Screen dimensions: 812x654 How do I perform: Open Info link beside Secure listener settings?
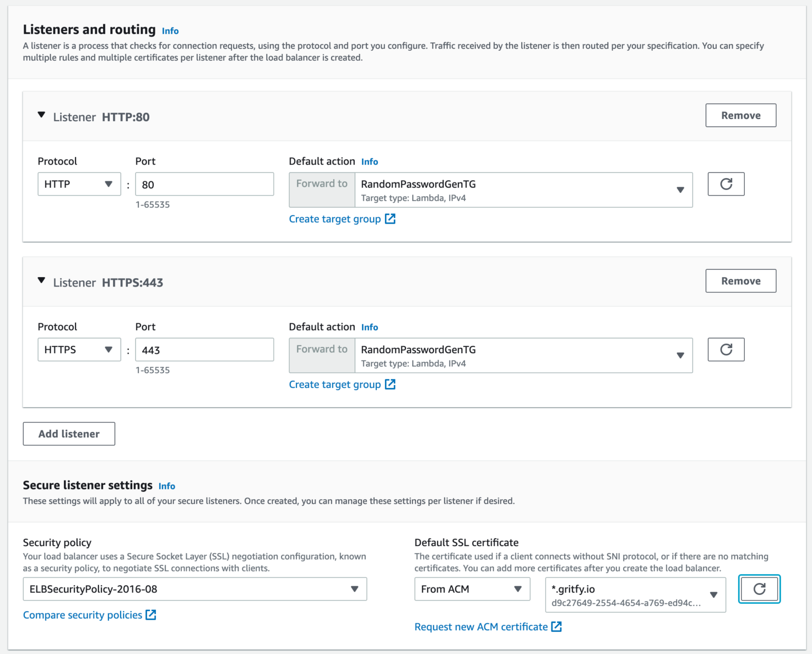167,486
